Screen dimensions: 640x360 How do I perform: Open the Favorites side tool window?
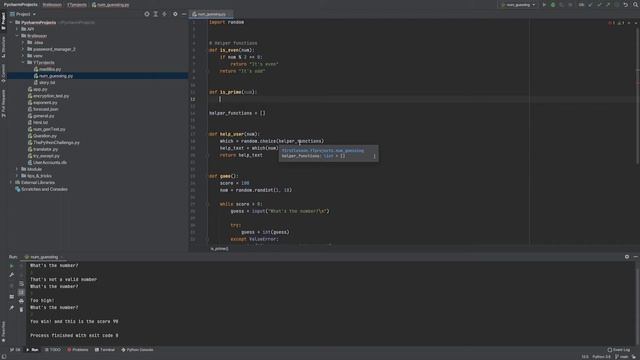point(3,331)
